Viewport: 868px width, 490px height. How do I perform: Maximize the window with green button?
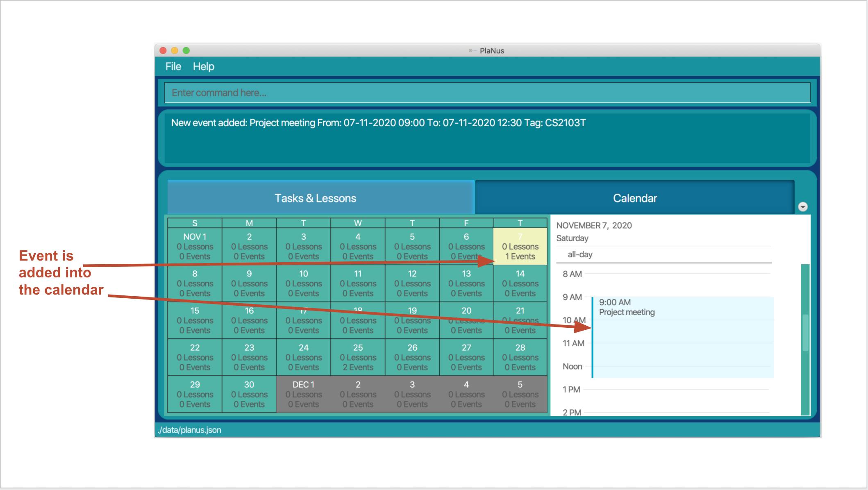[x=186, y=50]
